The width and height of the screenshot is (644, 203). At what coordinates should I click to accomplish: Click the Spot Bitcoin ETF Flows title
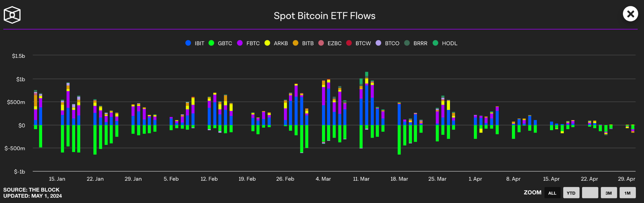click(325, 16)
